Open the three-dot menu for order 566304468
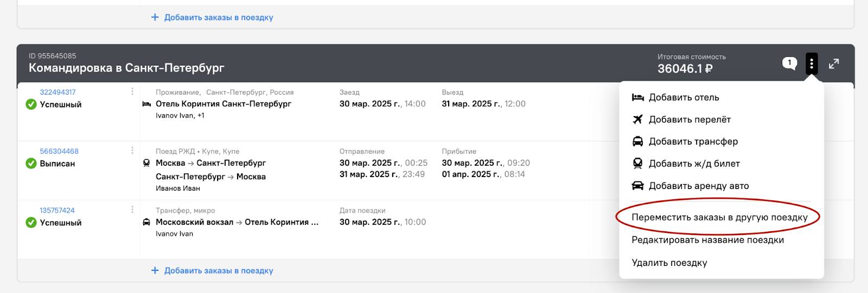The width and height of the screenshot is (868, 293). click(132, 151)
